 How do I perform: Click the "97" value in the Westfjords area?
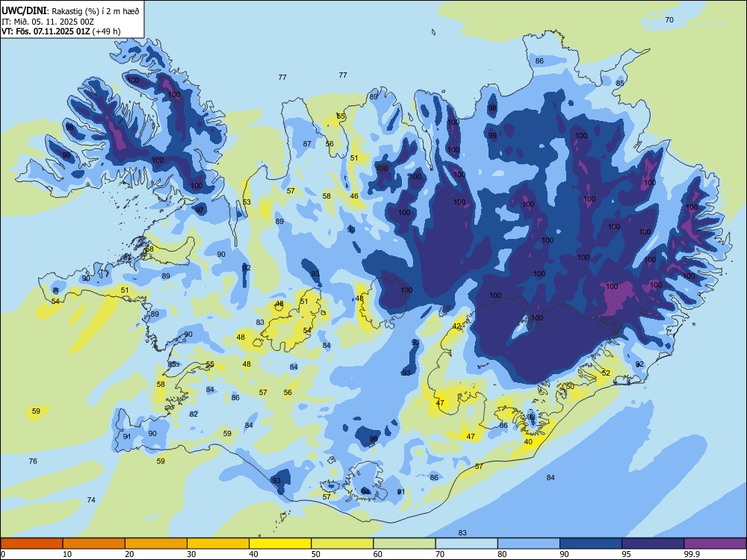click(x=199, y=210)
